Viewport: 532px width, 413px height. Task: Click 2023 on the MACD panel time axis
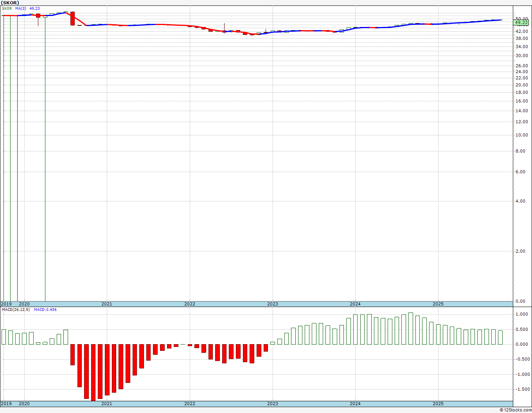click(273, 404)
